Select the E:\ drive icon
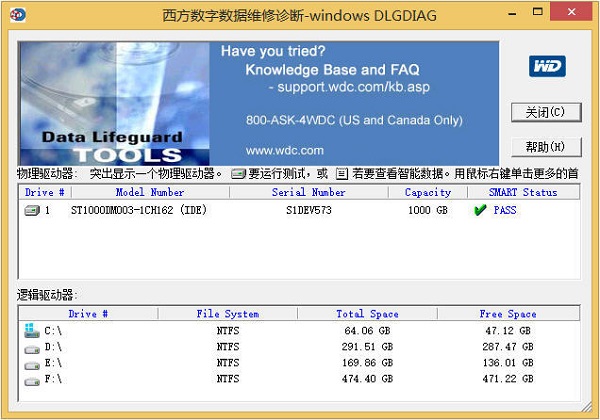This screenshot has width=600, height=420. 32,362
